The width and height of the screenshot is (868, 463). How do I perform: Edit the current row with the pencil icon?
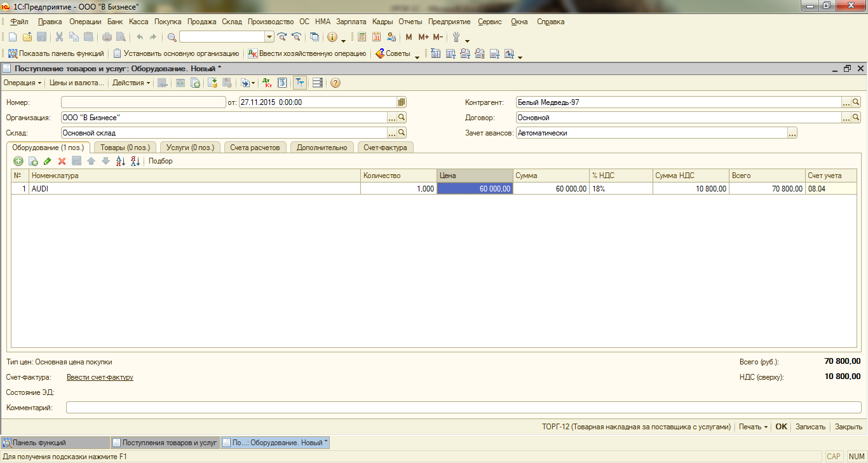48,162
